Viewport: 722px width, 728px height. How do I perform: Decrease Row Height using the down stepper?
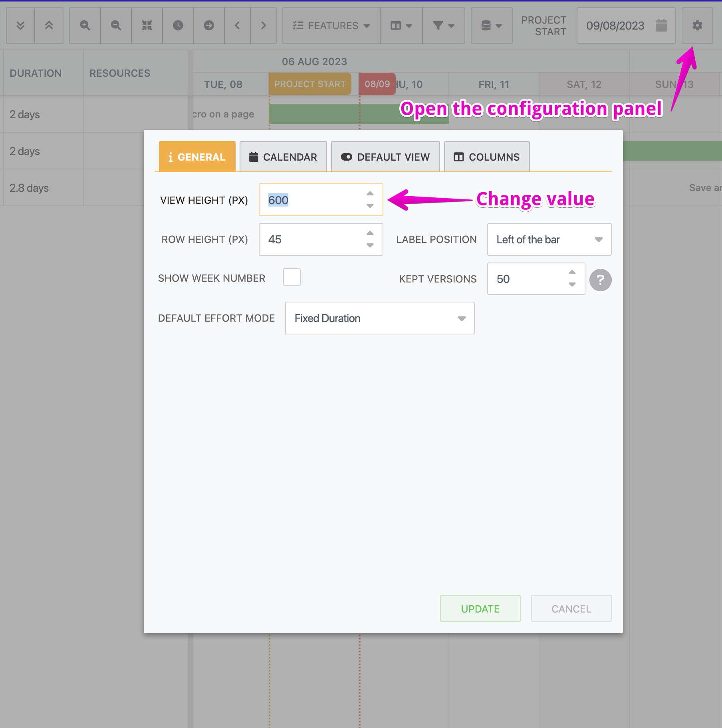coord(369,246)
